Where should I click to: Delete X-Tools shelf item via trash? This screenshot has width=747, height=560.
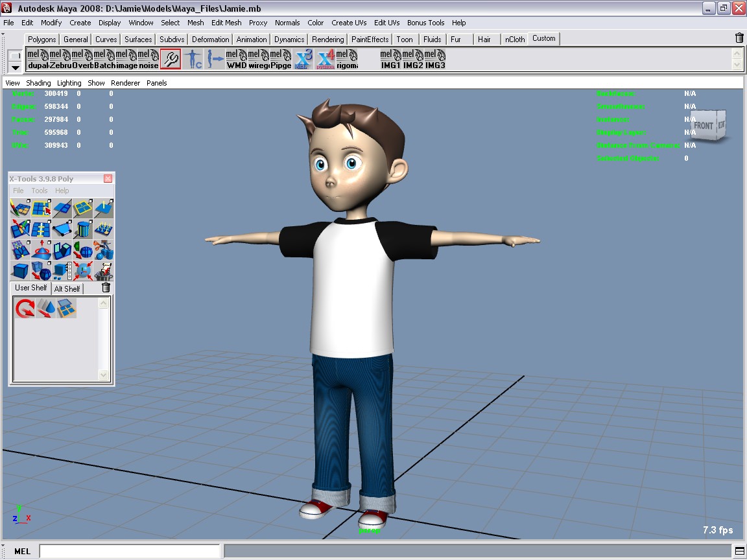[106, 288]
